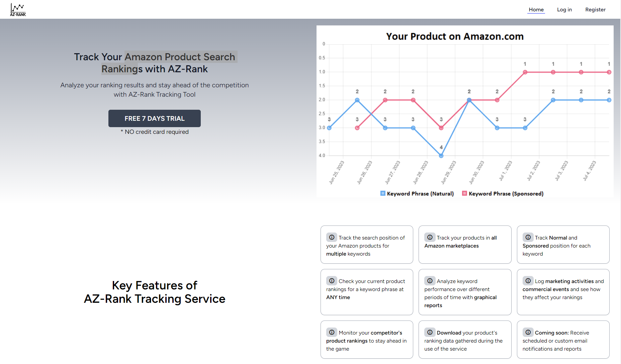
Task: Click info icon beside multiple keywords feature
Action: tap(332, 237)
